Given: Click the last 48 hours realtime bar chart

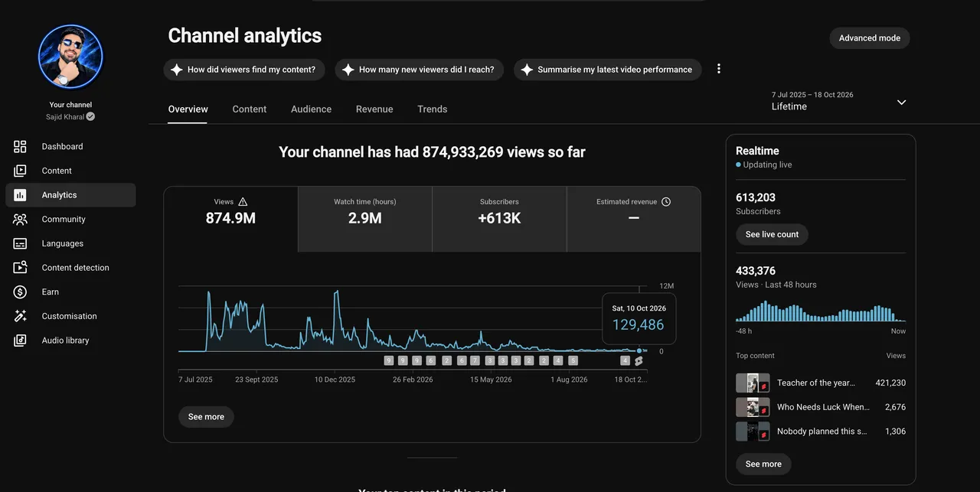Looking at the screenshot, I should coord(820,311).
